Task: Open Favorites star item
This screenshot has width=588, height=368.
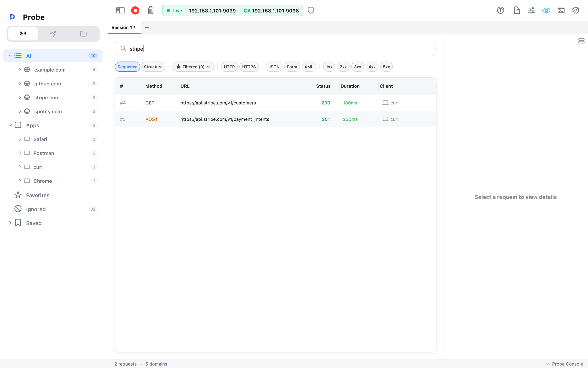Action: point(53,195)
